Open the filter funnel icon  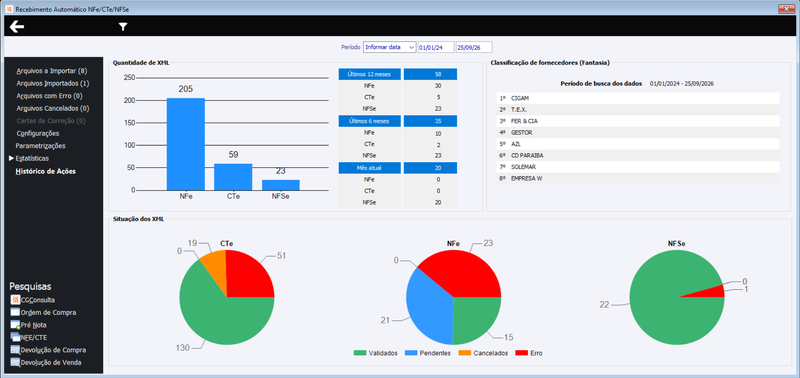pos(123,27)
